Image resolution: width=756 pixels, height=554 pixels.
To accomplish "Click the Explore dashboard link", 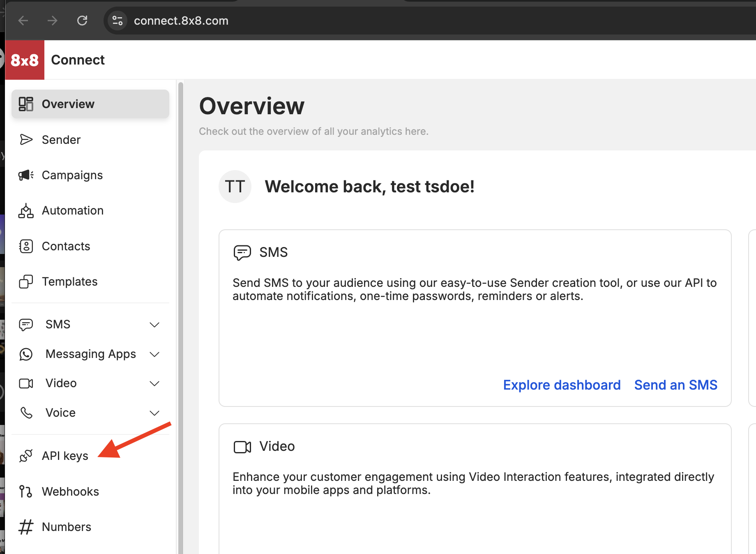I will pos(562,385).
